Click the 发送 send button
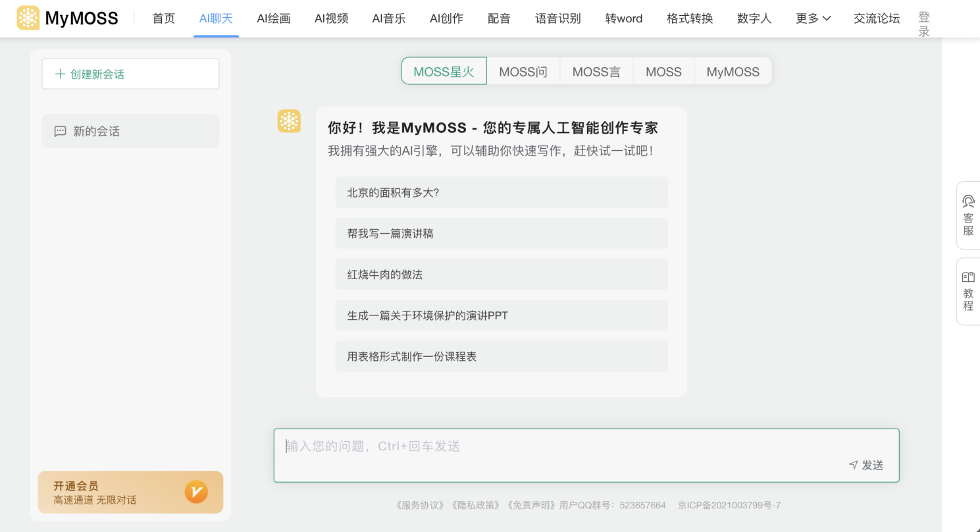 [866, 465]
